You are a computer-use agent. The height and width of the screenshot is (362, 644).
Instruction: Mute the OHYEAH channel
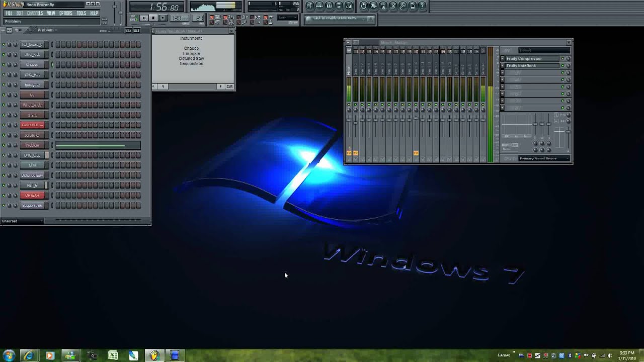(x=4, y=195)
